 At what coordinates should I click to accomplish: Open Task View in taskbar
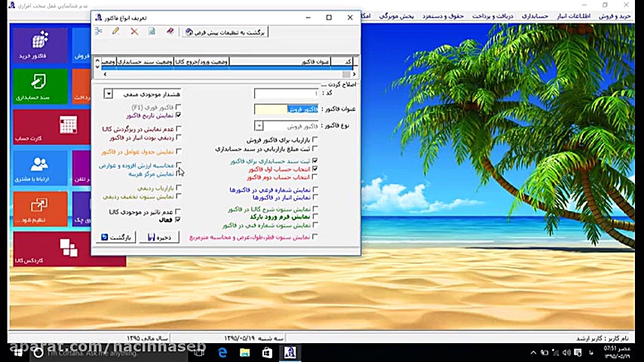[199, 352]
